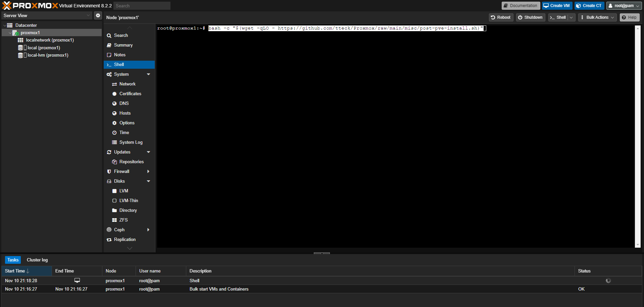Select the Shell task row
Image resolution: width=644 pixels, height=307 pixels.
coord(321,281)
